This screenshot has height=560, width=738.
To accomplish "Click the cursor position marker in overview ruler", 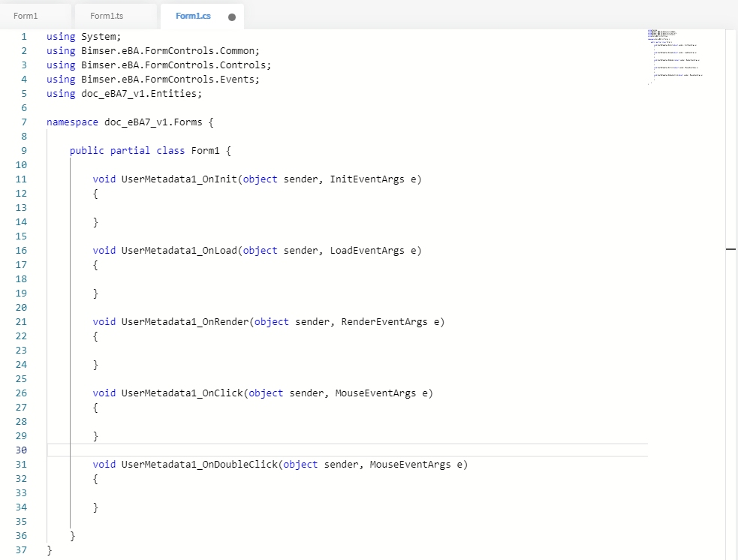I will pyautogui.click(x=731, y=248).
